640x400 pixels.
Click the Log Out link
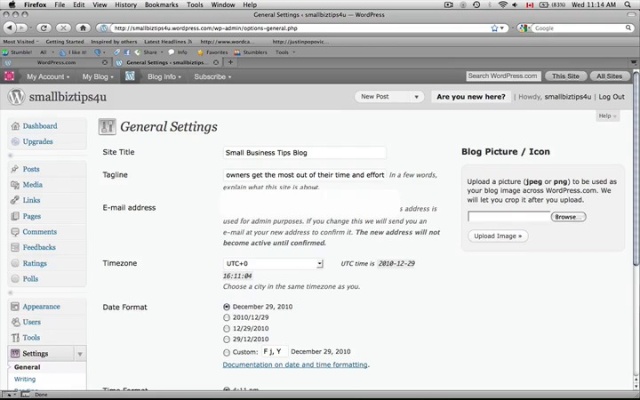(x=611, y=97)
